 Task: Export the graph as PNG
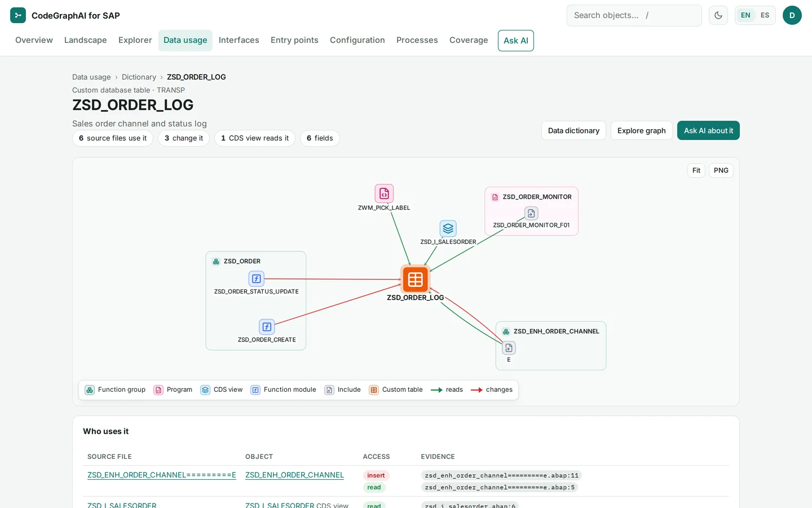click(721, 170)
